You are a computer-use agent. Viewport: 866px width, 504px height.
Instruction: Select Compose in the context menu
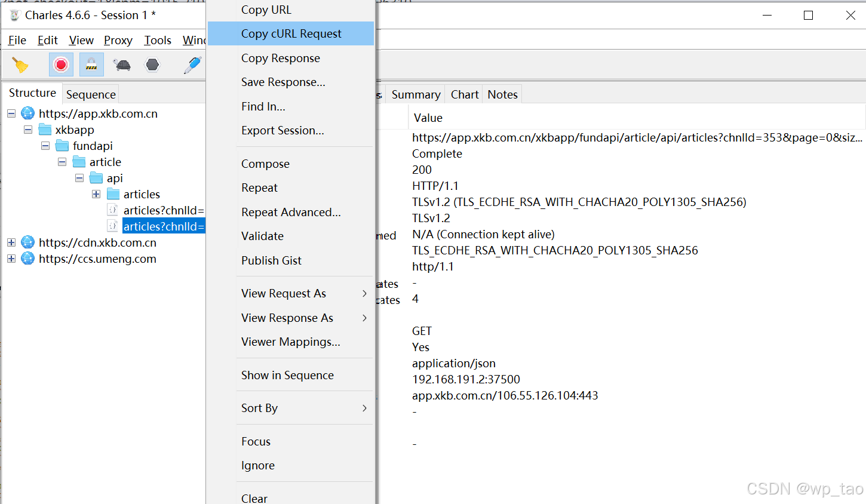click(291, 164)
